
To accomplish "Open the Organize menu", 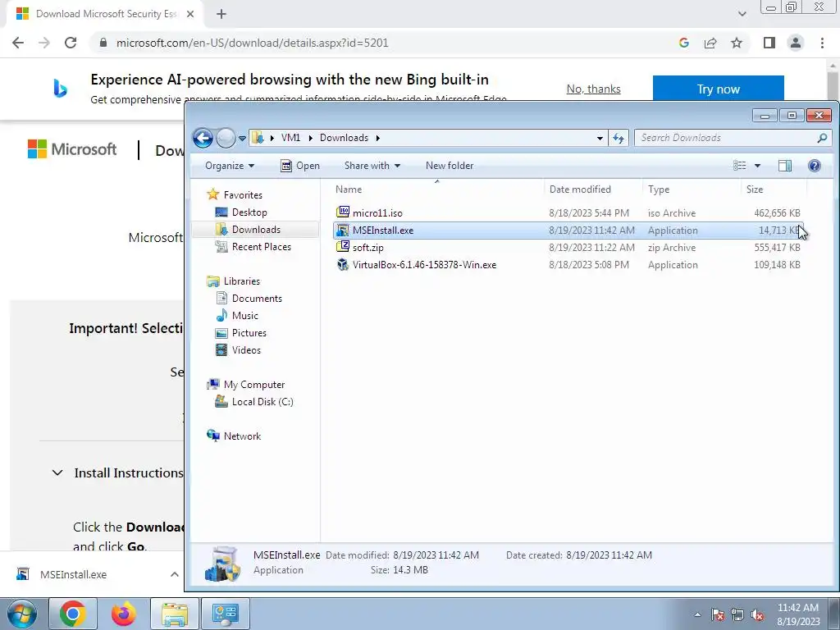I will point(230,166).
